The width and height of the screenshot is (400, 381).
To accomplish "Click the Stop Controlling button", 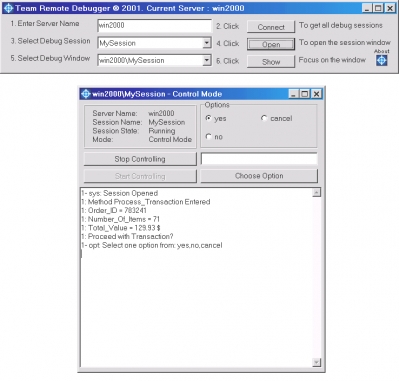I will tap(140, 159).
